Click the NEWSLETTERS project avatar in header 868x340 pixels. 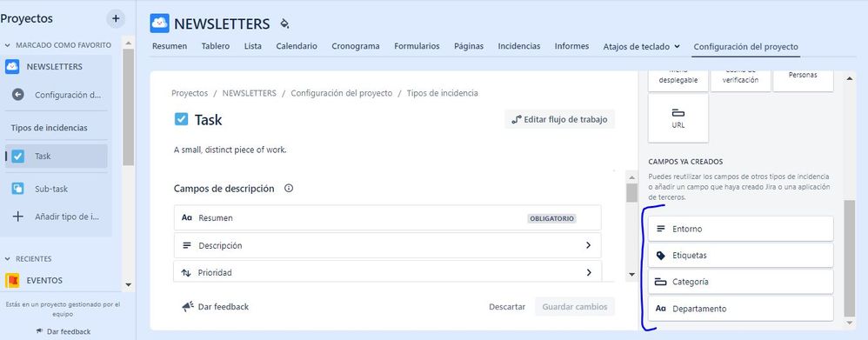pyautogui.click(x=159, y=23)
